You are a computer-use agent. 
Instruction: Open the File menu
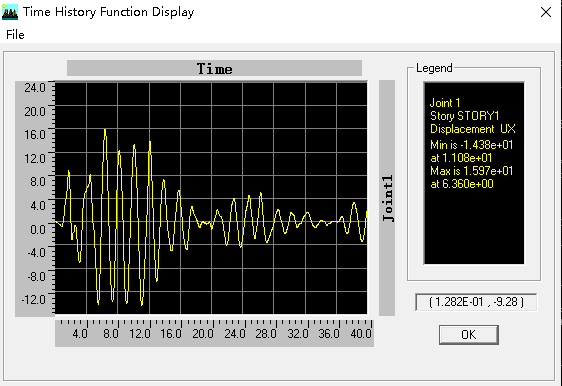15,35
